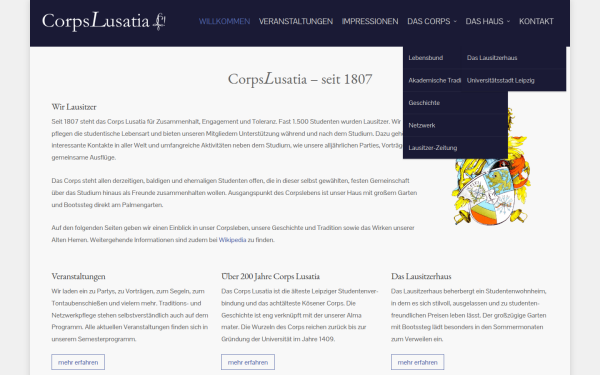This screenshot has height=375, width=600.
Task: Open the Willkommen menu item
Action: [x=224, y=21]
